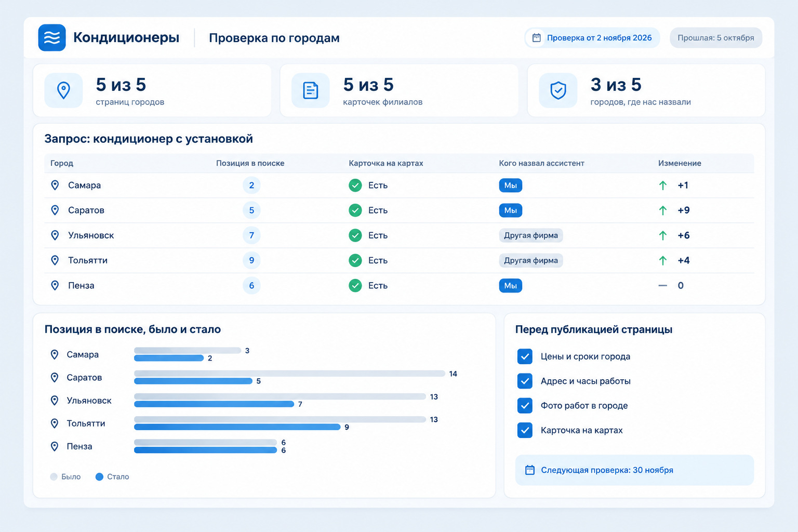Click the Другая фирма badge in the Ульяновск row
The image size is (798, 532).
531,235
